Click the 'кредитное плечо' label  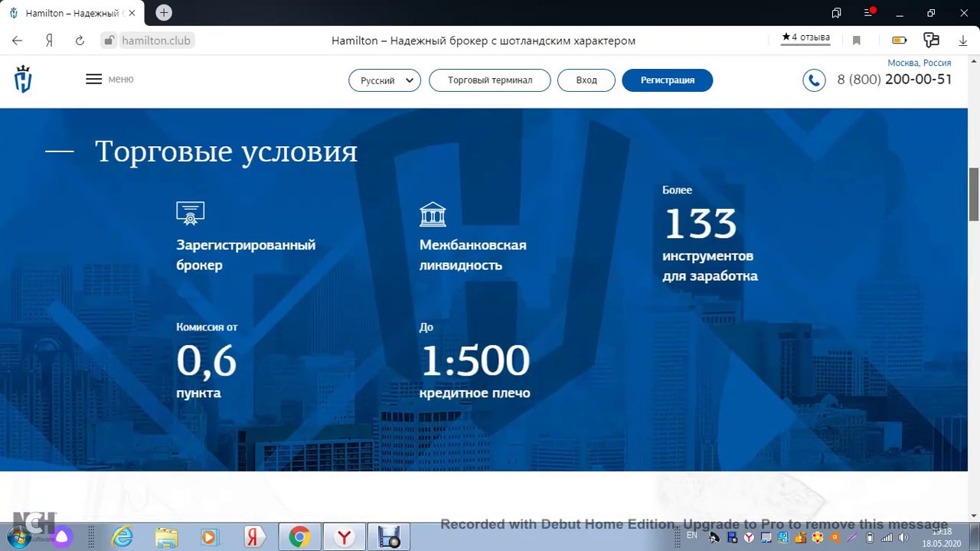pos(475,393)
